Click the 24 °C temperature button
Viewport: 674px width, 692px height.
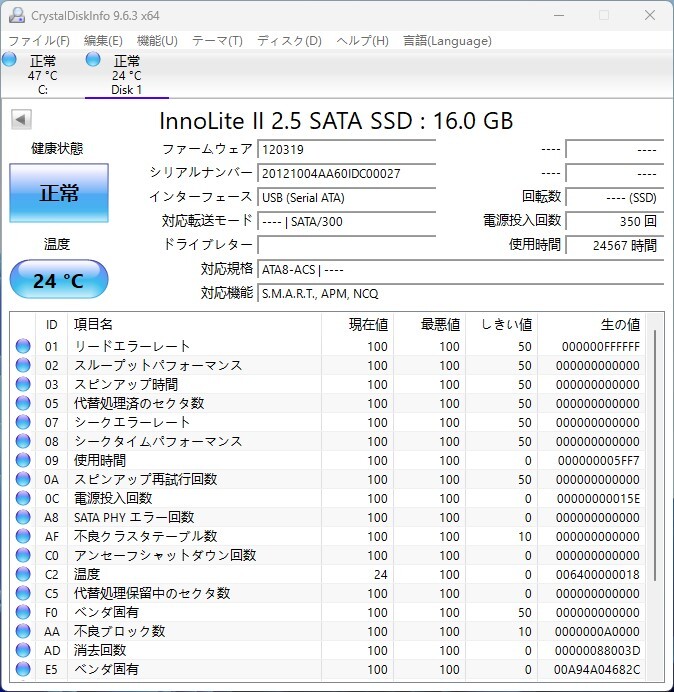tap(59, 280)
